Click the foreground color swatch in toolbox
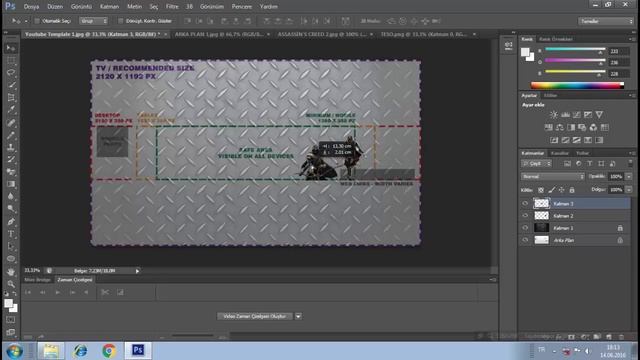The image size is (640, 360). click(x=9, y=304)
